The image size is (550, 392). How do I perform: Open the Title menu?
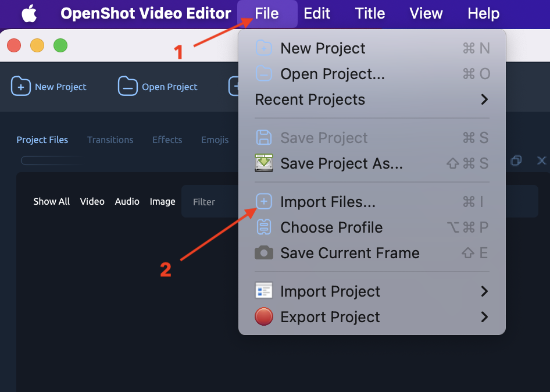coord(370,14)
